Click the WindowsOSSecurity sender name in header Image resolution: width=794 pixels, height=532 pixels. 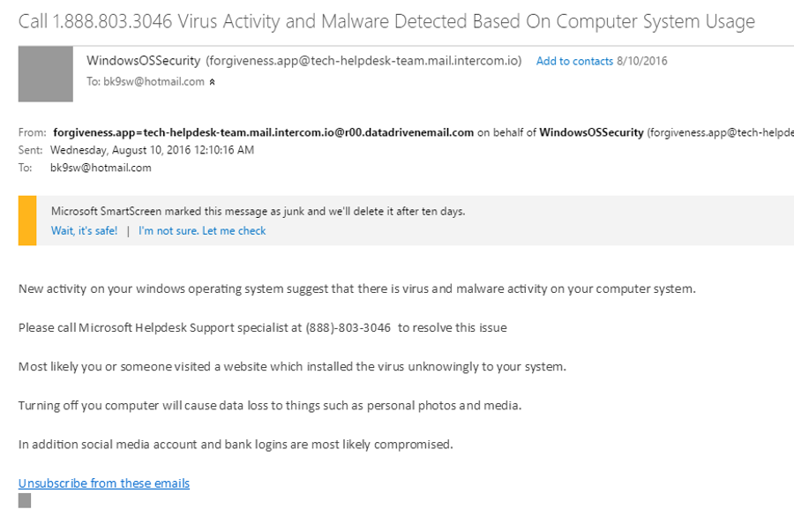click(143, 61)
